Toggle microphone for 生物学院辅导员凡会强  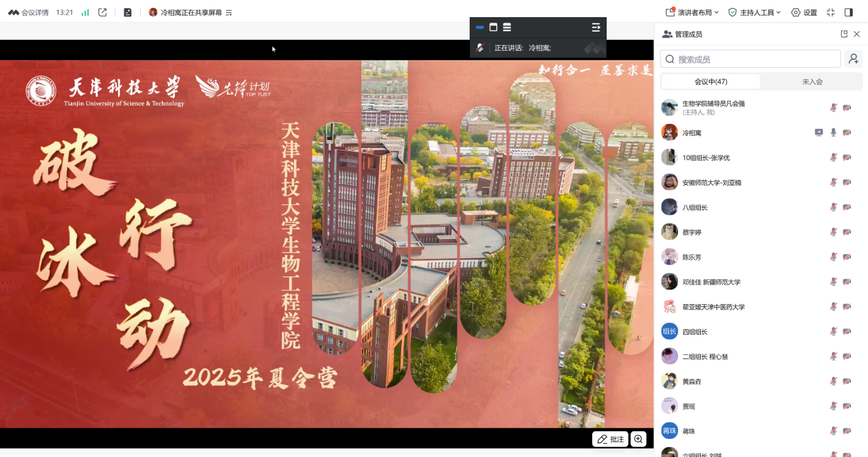833,107
